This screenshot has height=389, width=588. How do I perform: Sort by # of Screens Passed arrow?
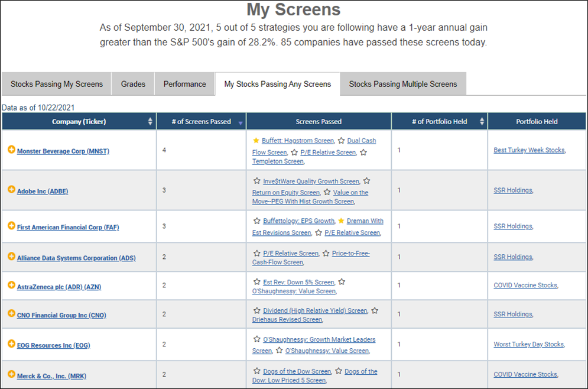pos(241,123)
